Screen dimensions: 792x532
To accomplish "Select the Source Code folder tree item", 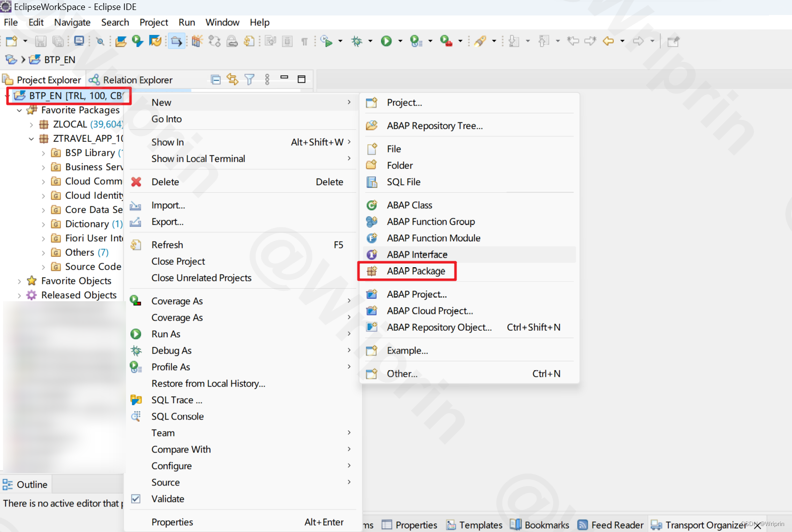I will [x=93, y=267].
